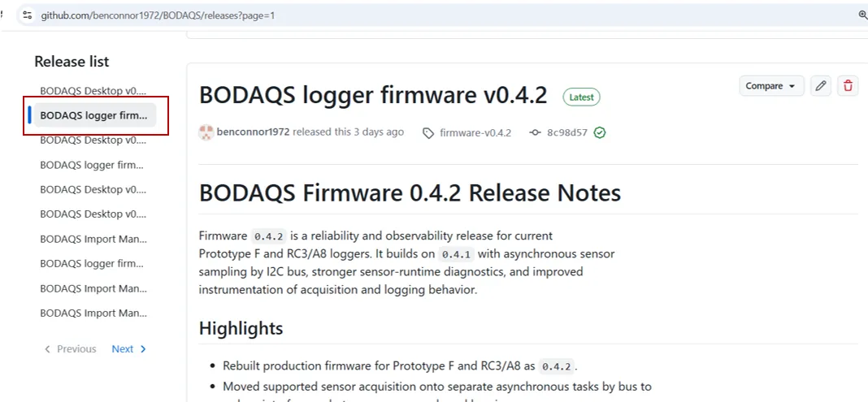
Task: Click the tag icon beside firmware-v0.4.2
Action: (428, 132)
